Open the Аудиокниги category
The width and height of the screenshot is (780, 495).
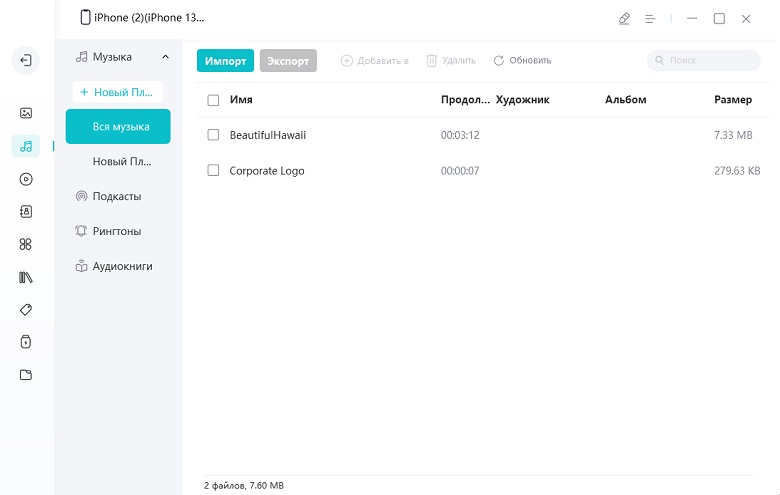pos(114,266)
